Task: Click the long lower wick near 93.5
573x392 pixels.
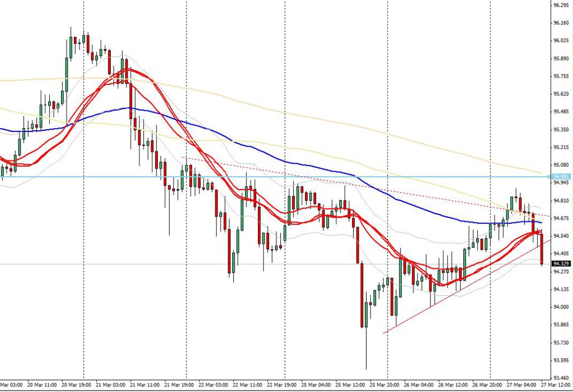Action: click(x=366, y=350)
